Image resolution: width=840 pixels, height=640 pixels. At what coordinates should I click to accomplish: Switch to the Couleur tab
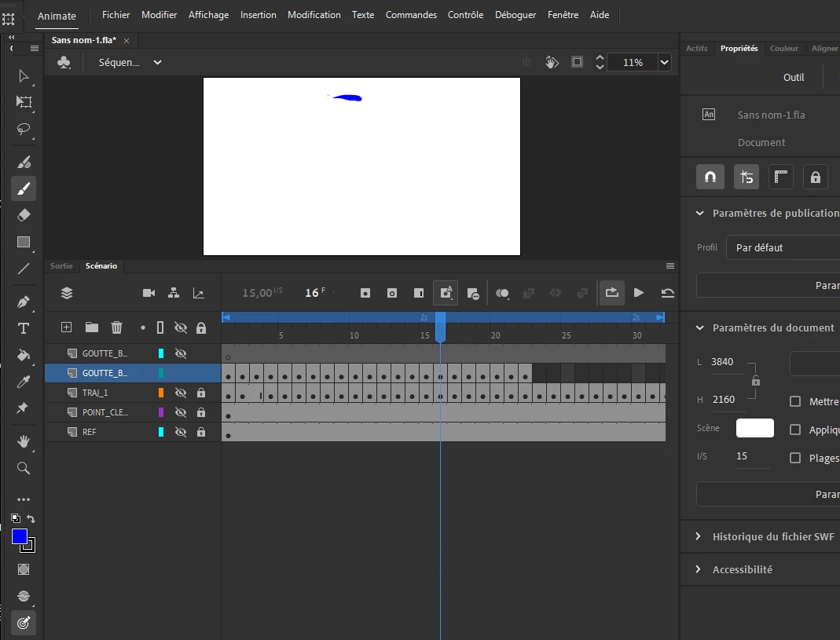(783, 49)
